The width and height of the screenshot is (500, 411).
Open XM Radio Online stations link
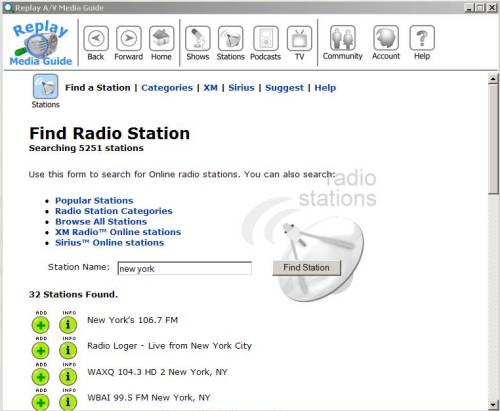pos(118,232)
